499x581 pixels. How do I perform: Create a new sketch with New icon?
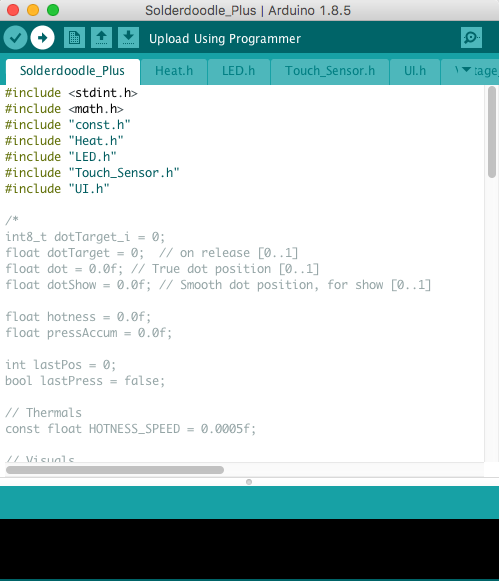pyautogui.click(x=74, y=38)
